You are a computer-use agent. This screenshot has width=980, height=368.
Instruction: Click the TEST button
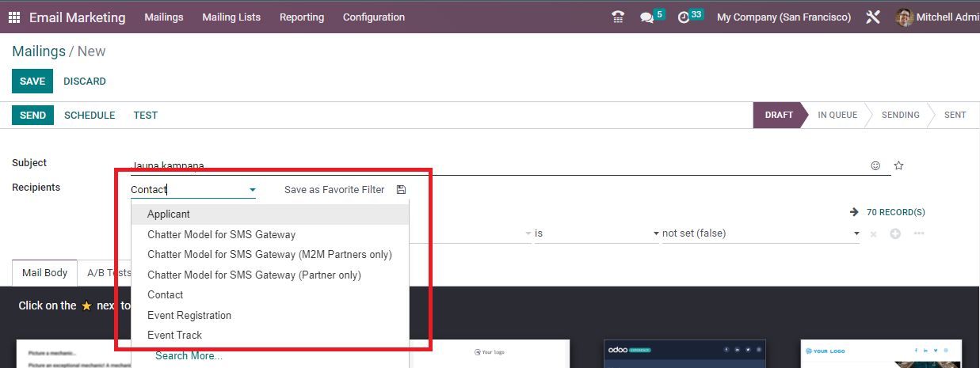[146, 115]
